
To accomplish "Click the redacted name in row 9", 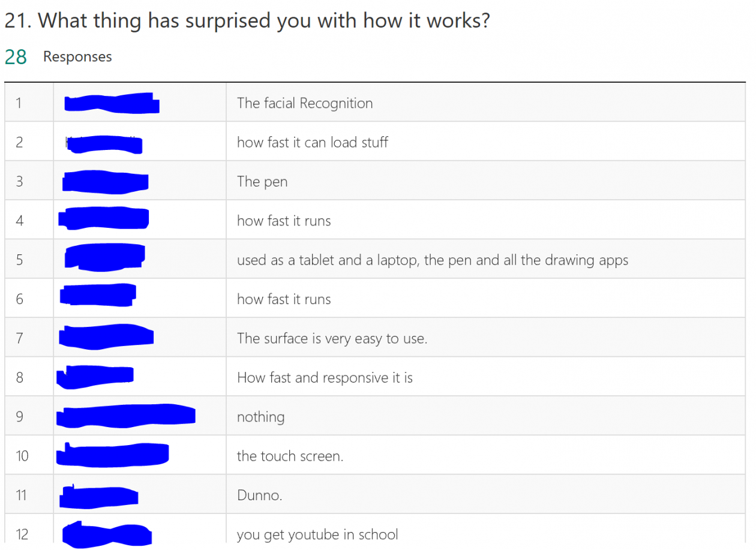I will tap(125, 416).
